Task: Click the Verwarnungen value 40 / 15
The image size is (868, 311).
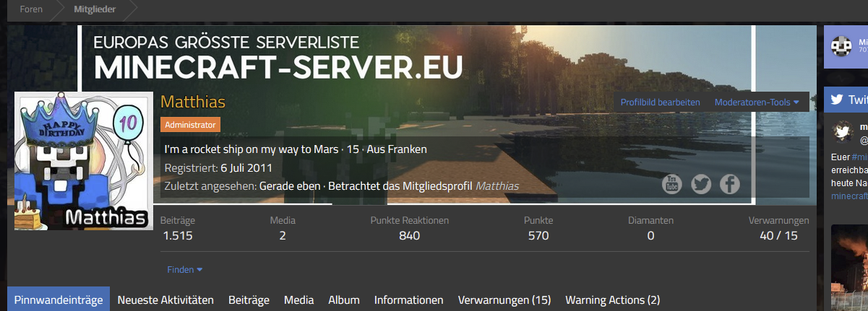Action: 779,235
